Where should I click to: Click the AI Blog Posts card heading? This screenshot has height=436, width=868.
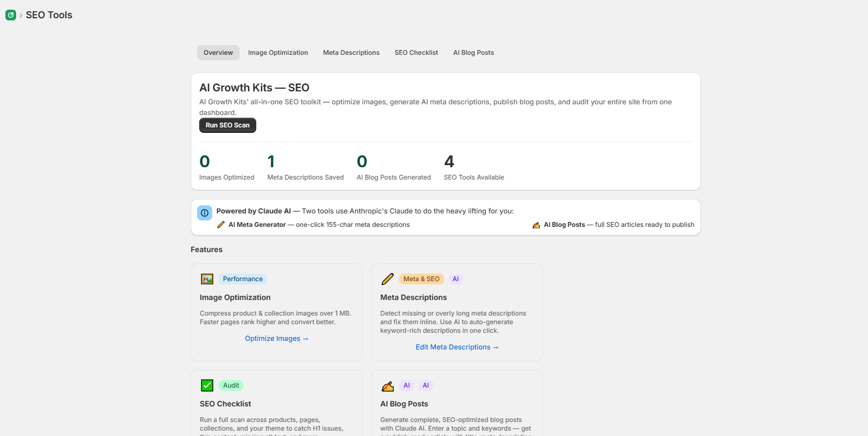(x=404, y=404)
